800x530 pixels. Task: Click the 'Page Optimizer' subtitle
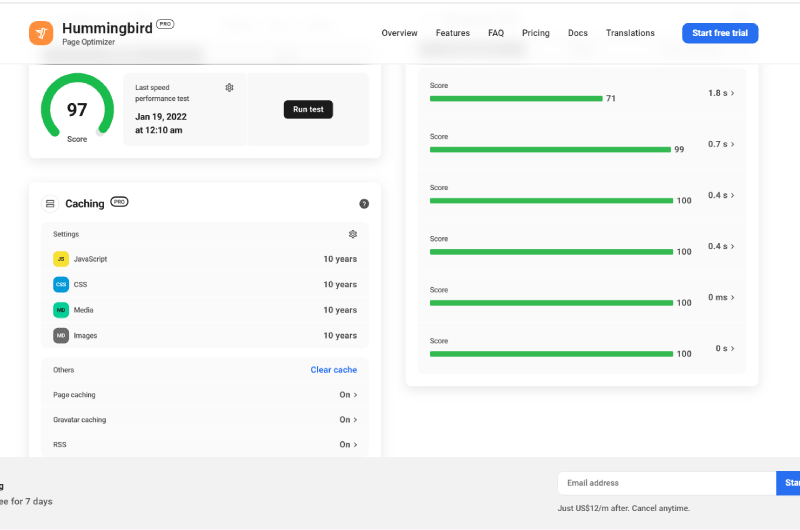[88, 42]
